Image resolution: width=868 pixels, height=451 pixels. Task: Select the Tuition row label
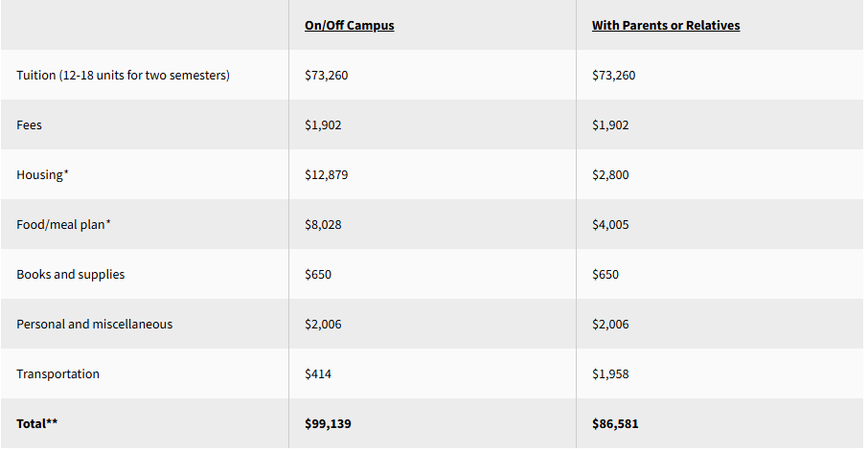pos(123,76)
